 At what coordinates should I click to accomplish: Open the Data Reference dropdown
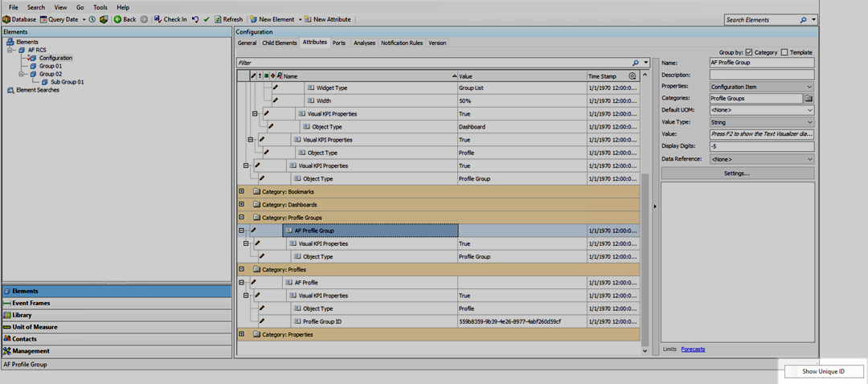point(809,159)
